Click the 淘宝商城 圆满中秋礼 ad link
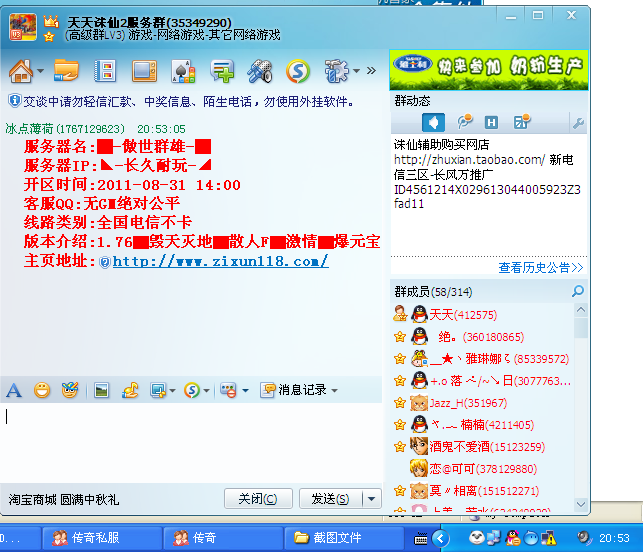Viewport: 643px width, 552px height. point(64,500)
